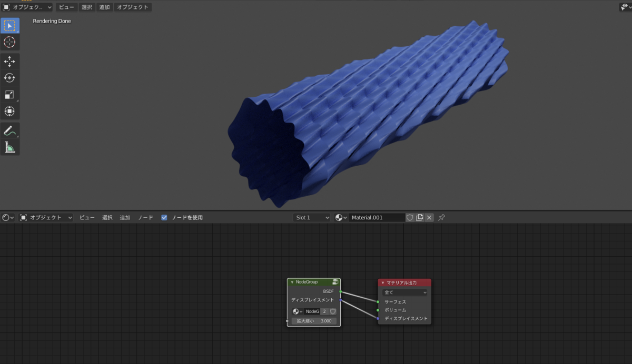Click user count 2 in NodeGroup node
632x364 pixels.
point(325,311)
